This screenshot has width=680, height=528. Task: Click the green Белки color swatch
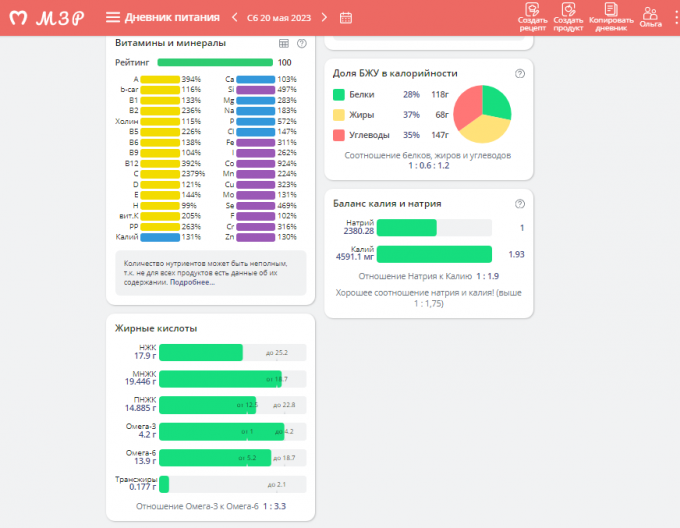click(x=339, y=95)
